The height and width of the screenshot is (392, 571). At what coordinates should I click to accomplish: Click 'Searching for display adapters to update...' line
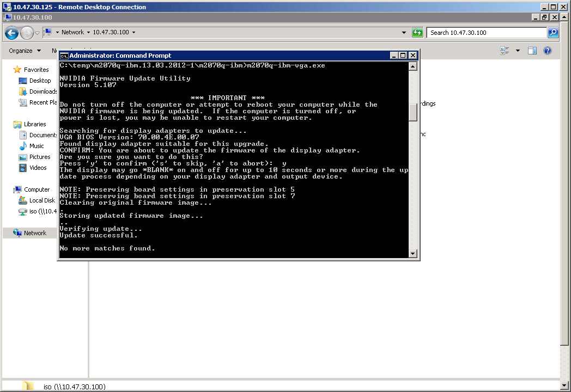click(x=153, y=131)
